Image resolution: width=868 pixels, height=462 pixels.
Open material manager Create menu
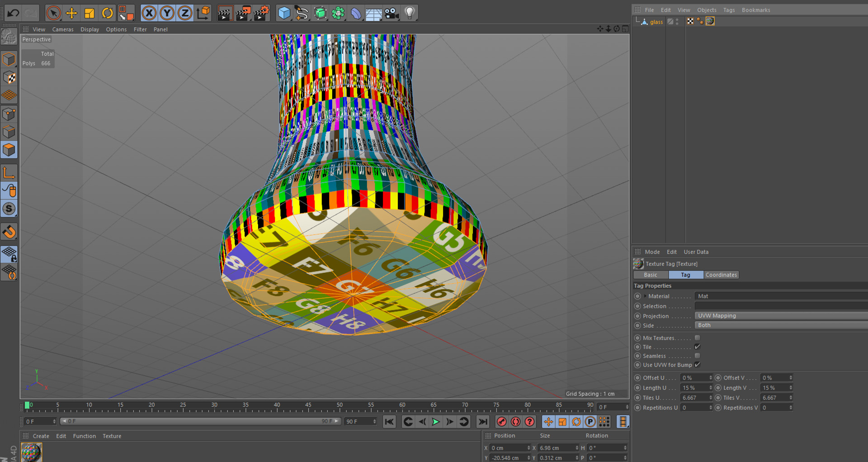click(x=41, y=436)
